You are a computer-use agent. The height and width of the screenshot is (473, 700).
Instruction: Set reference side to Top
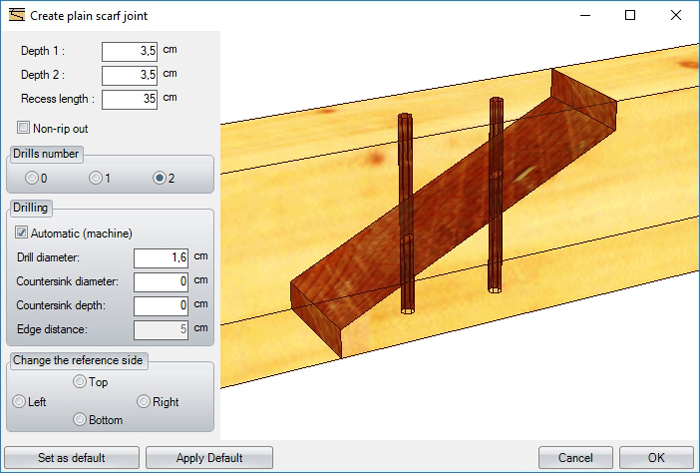(79, 382)
